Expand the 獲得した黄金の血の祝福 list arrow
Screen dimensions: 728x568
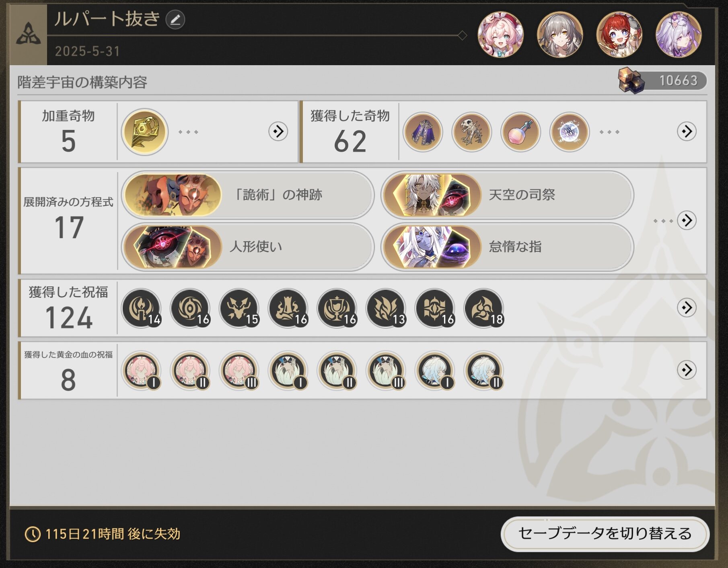coord(687,370)
